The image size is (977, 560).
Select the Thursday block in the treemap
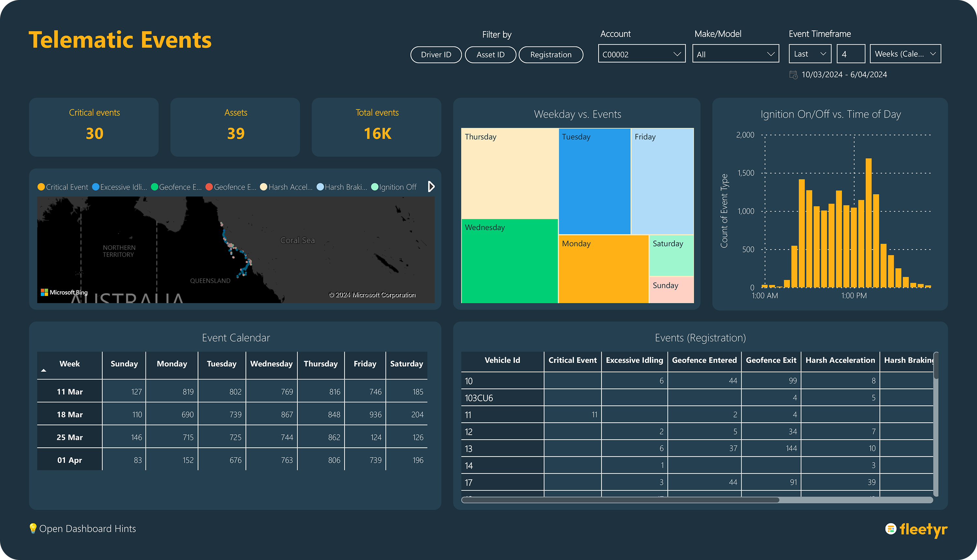click(x=509, y=173)
